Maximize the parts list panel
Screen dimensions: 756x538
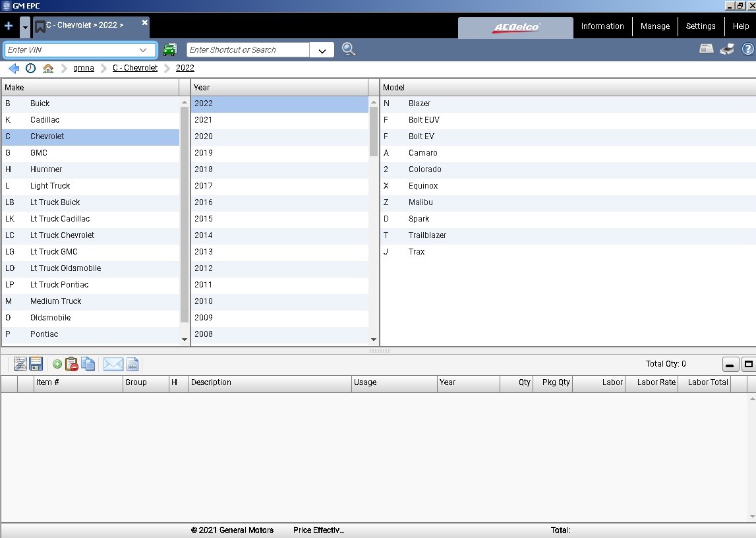click(749, 365)
